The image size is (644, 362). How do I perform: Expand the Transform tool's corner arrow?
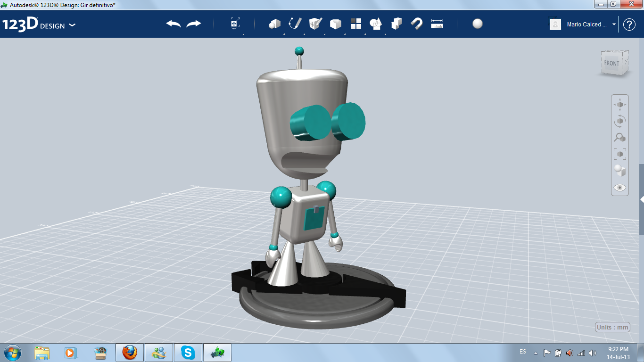click(243, 34)
